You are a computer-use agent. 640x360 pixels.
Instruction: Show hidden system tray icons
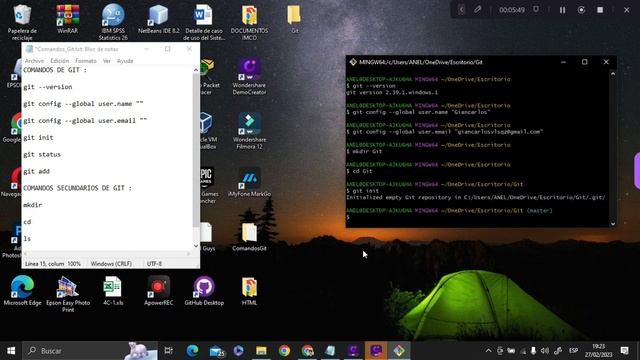[488, 351]
